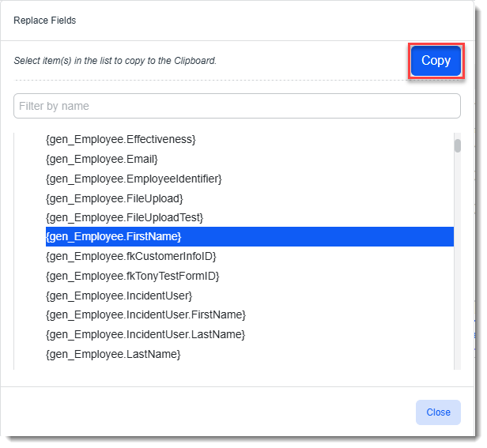Pick {gen_Employee.IncidentUser.FirstName} entry
Viewport: 487px width, 448px height.
[x=145, y=314]
